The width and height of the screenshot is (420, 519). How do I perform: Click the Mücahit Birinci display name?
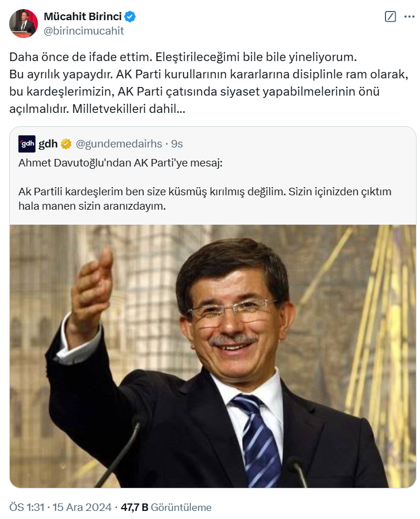[x=83, y=16]
